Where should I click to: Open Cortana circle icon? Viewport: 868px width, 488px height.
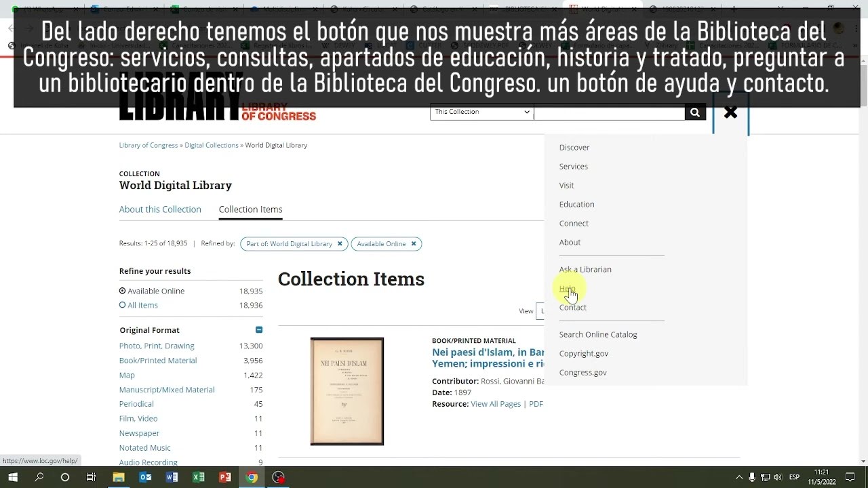point(65,477)
